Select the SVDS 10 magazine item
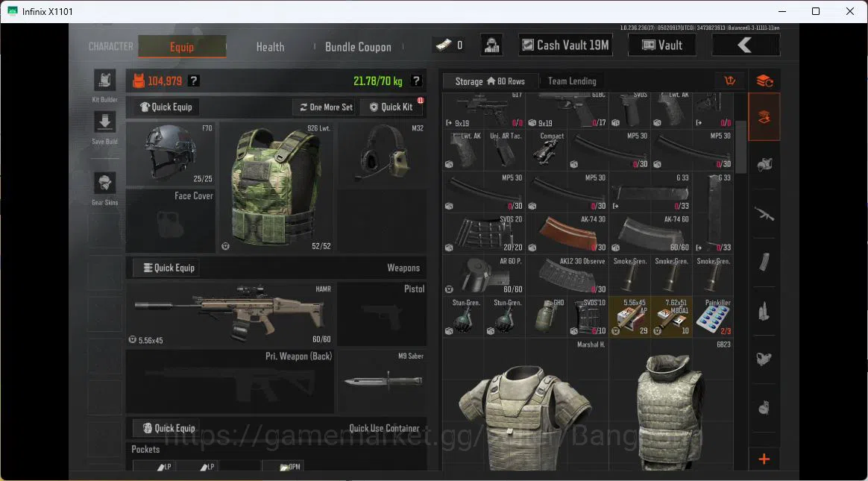The width and height of the screenshot is (868, 481). [588, 317]
